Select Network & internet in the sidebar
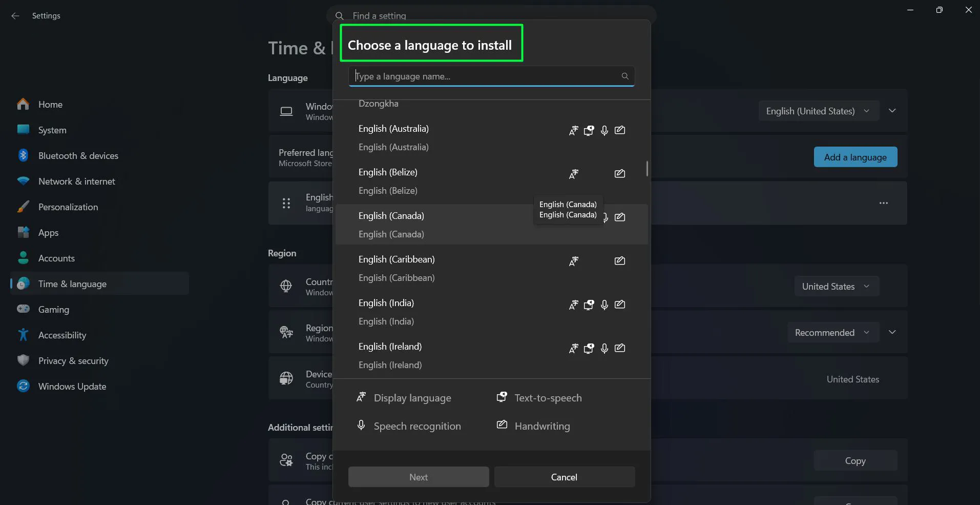The height and width of the screenshot is (505, 980). pyautogui.click(x=23, y=181)
